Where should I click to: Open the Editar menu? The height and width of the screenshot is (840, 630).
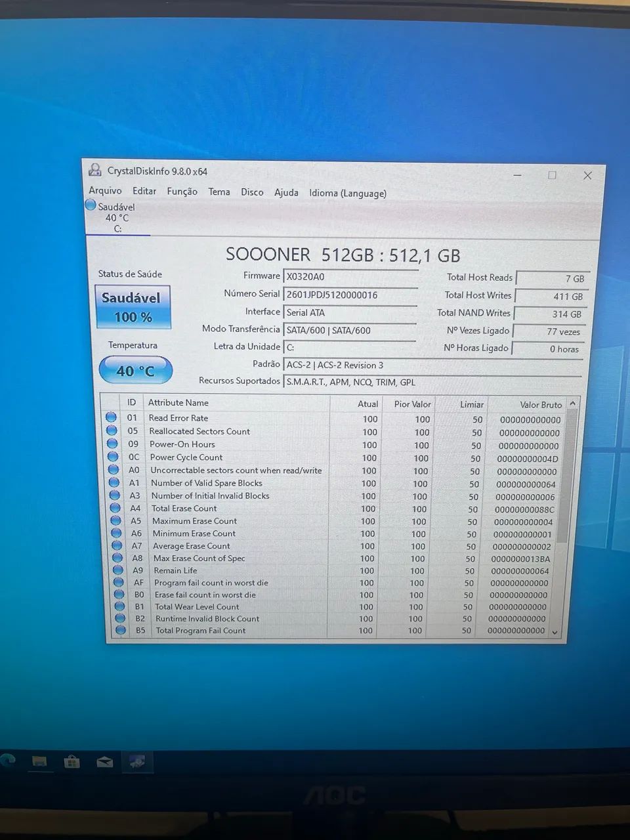click(x=144, y=191)
